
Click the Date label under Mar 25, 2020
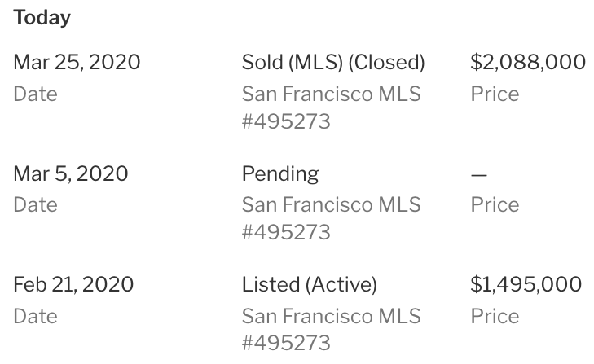[35, 94]
